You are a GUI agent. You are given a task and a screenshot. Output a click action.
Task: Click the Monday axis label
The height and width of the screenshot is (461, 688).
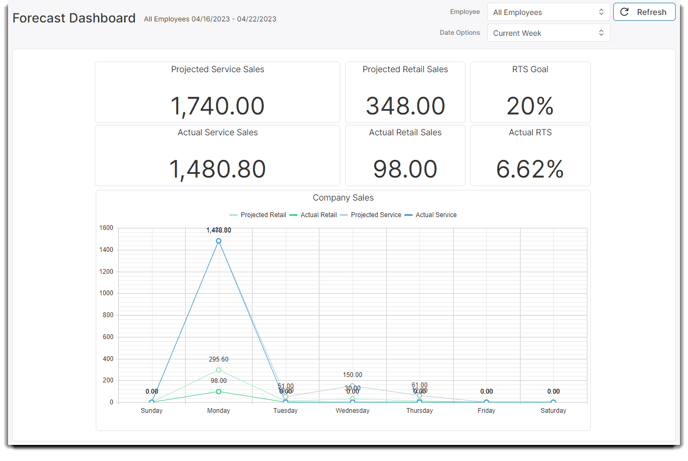pos(219,411)
